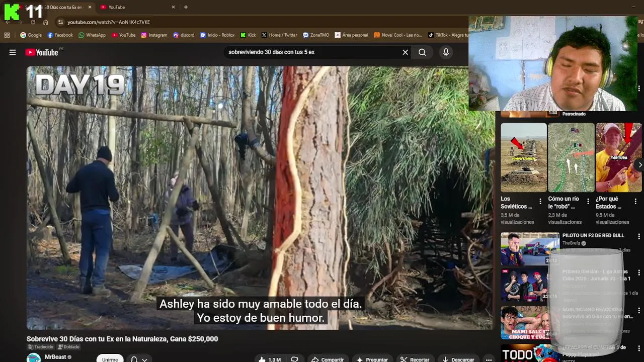Open Inicio - Roblox bookmark

[x=217, y=35]
